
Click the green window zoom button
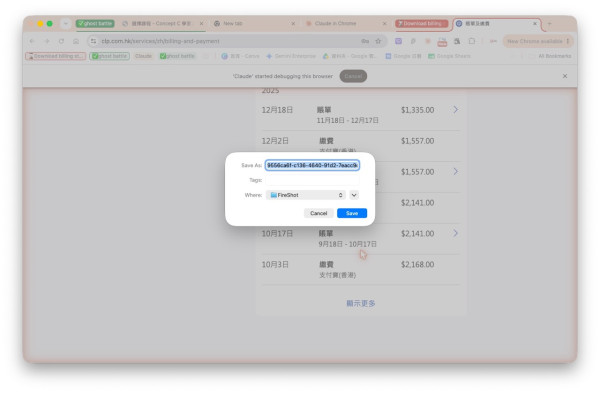point(50,24)
